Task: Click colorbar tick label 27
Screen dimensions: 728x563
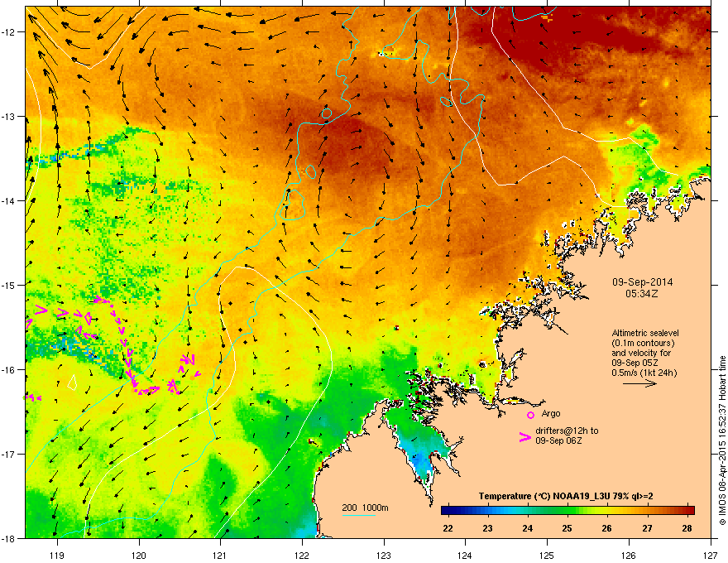Action: pos(647,528)
